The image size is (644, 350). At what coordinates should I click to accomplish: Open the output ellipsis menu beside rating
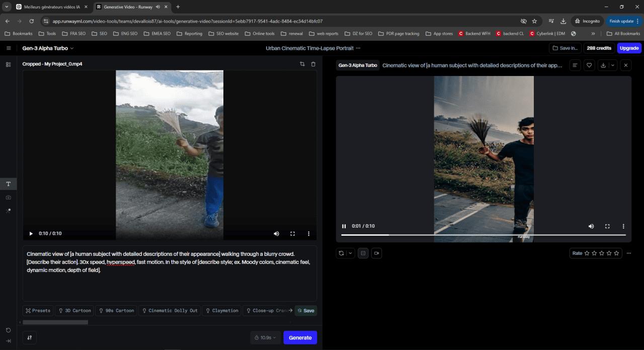[x=629, y=253]
